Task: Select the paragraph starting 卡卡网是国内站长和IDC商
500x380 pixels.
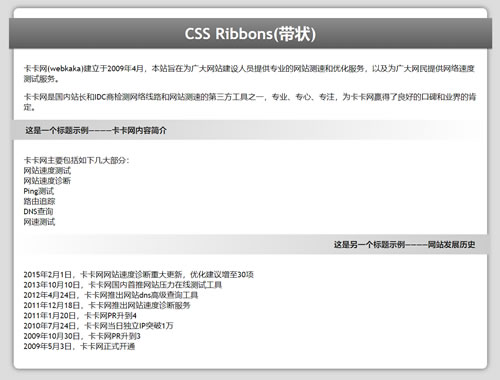Action: coord(249,102)
